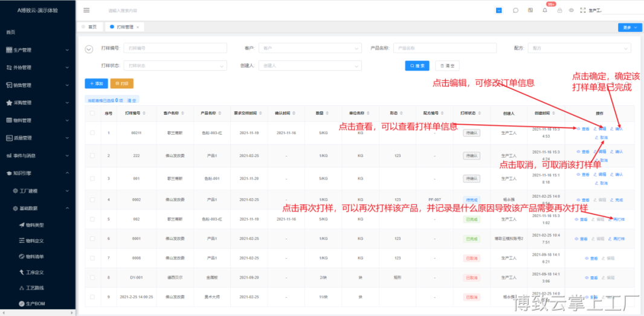
Task: Click the 清空 selection link above the table
Action: coord(132,100)
